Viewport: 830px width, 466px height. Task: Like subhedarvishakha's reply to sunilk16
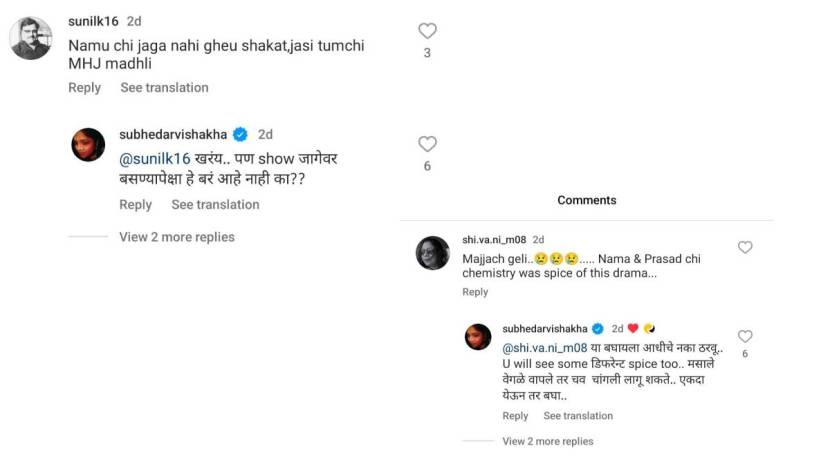point(427,144)
